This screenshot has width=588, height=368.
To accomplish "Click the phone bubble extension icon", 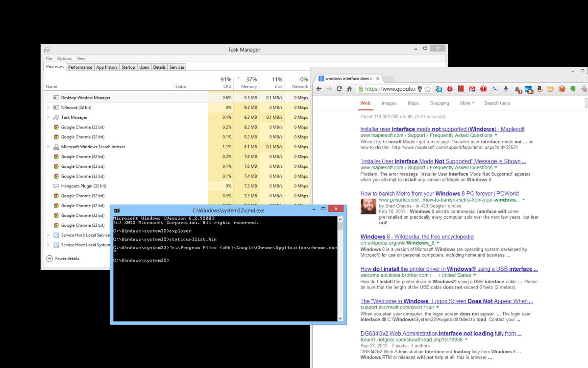I will click(494, 89).
